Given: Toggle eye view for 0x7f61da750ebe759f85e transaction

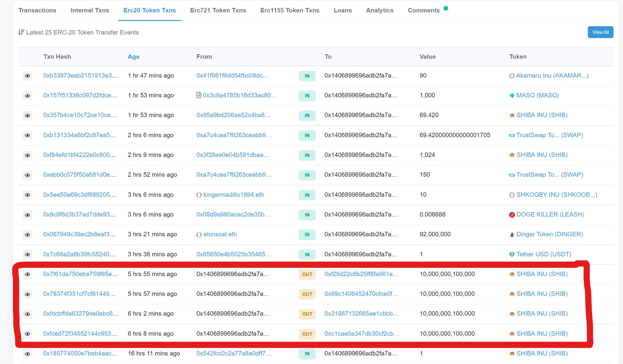Looking at the screenshot, I should [27, 274].
